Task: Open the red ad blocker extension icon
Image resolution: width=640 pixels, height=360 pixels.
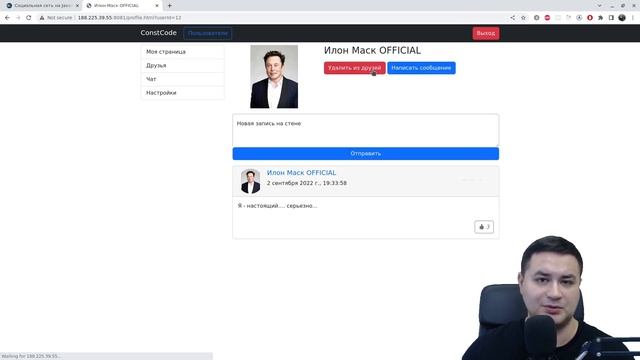Action: (x=547, y=18)
